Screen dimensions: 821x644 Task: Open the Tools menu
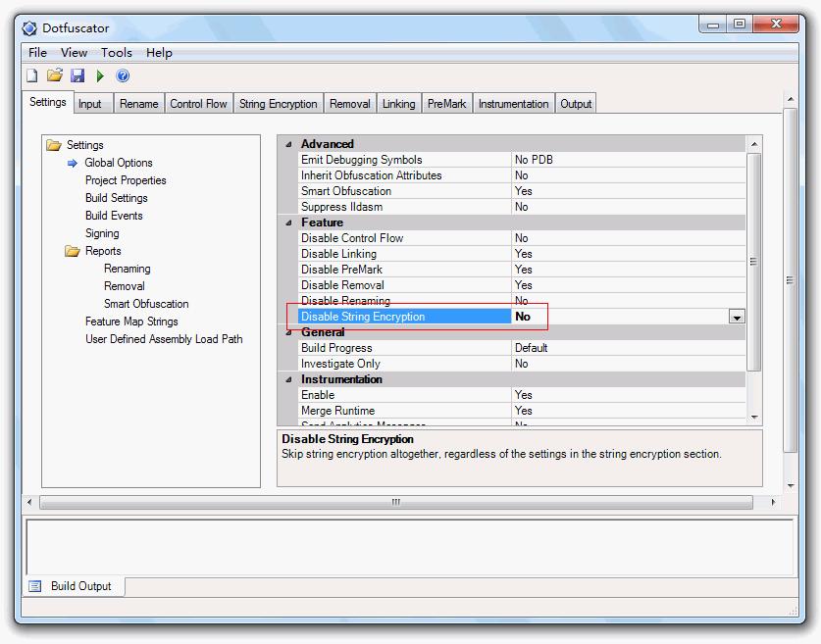click(x=116, y=53)
